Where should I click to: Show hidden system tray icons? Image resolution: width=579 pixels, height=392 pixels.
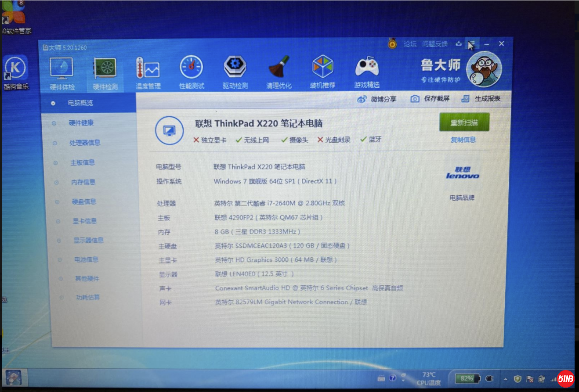(505, 379)
